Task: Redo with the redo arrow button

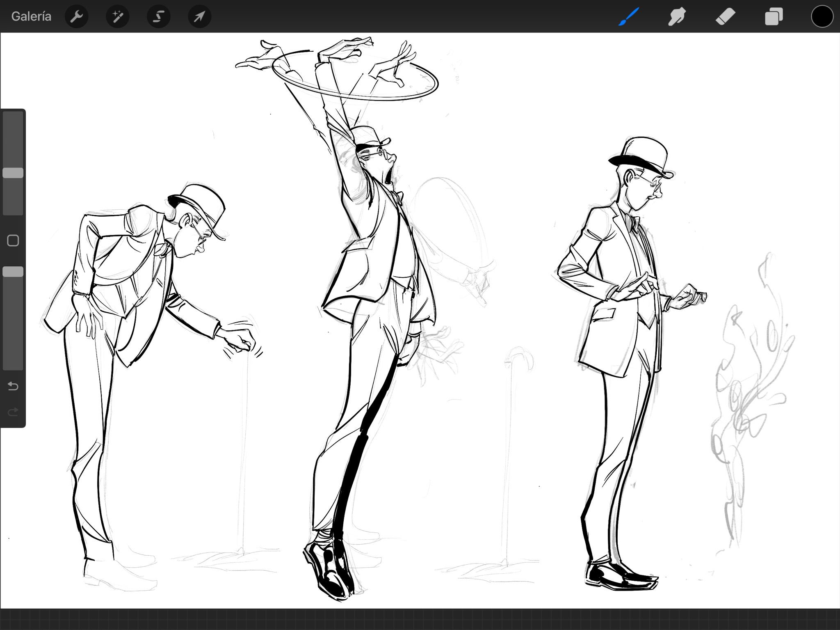Action: point(13,411)
